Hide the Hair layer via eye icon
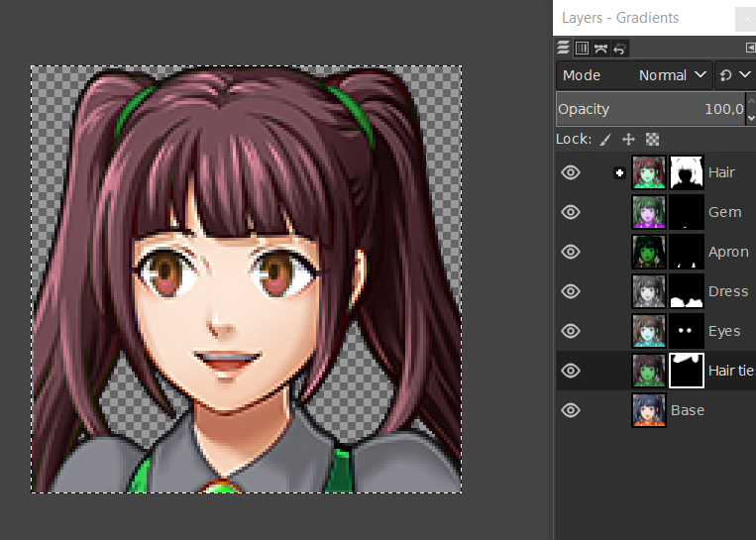Screen dimensions: 756x540 click(571, 172)
